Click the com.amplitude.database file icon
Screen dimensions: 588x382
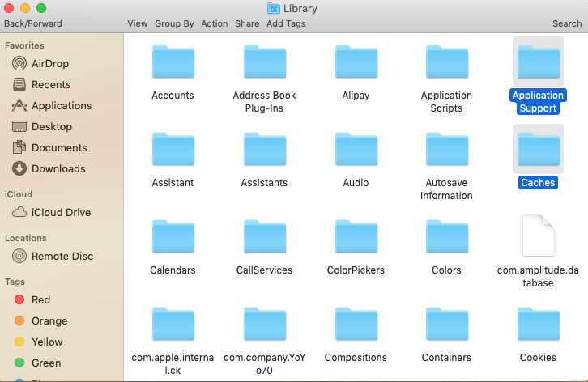[538, 236]
